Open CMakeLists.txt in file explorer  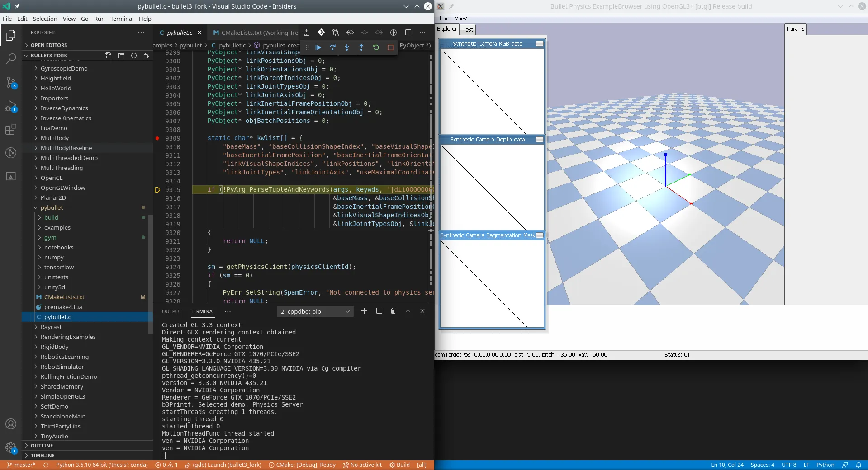coord(64,297)
